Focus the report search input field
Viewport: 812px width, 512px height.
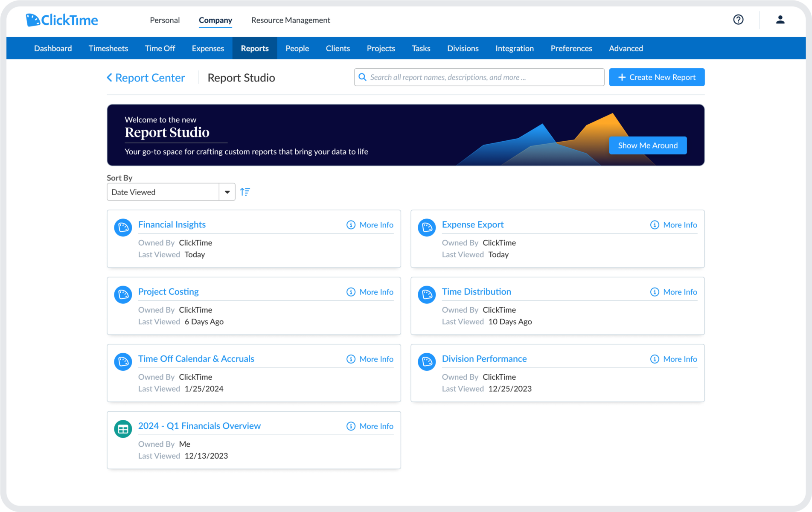tap(479, 77)
